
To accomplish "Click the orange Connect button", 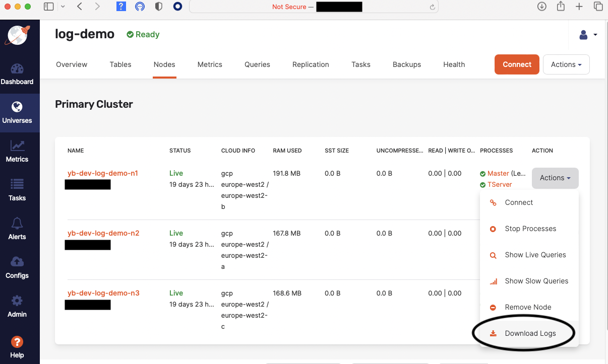I will point(517,64).
